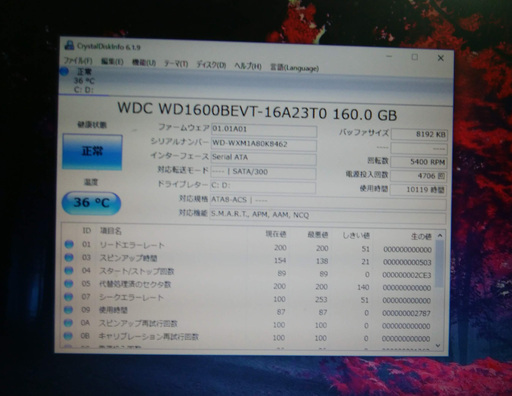Click status circle for attribute 01 Read Error Rate

(x=69, y=244)
